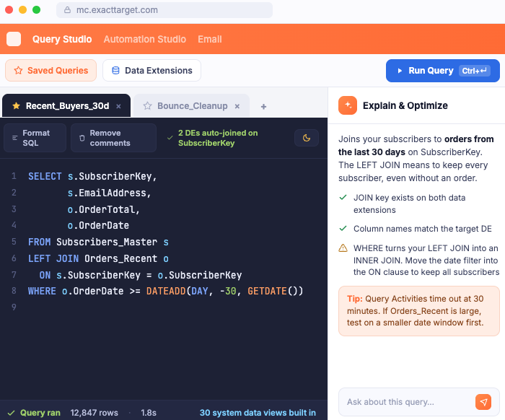
Task: Click the auto-joined on SubscriberKey notice
Action: pos(212,138)
